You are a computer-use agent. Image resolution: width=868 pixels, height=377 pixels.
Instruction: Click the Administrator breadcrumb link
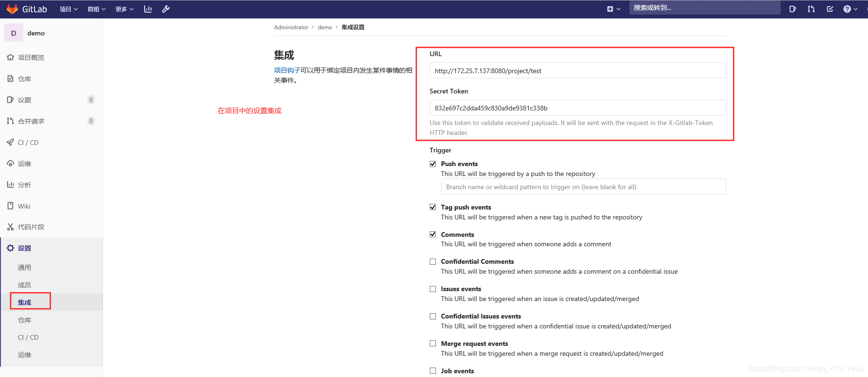point(291,27)
